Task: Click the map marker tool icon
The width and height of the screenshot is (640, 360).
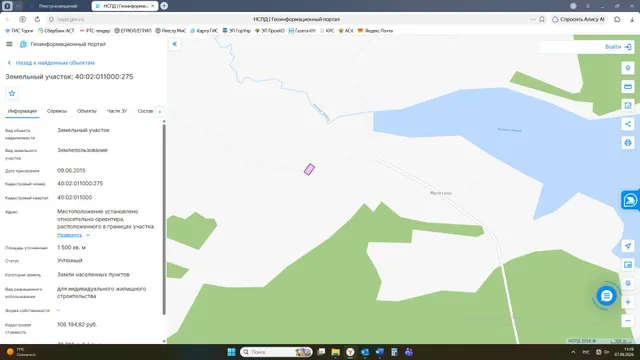Action: (628, 68)
